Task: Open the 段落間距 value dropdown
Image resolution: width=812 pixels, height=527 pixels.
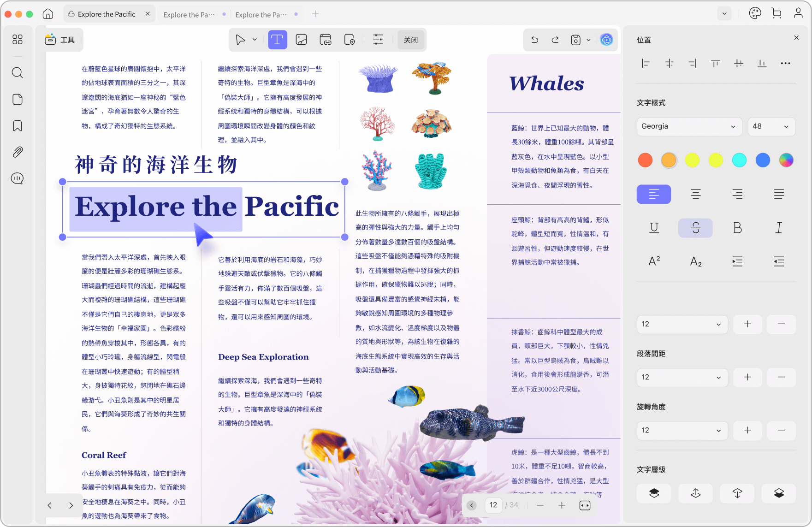Action: [682, 377]
